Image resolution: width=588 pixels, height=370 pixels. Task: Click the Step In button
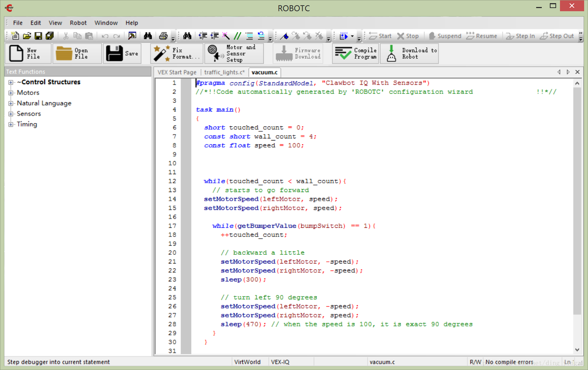pyautogui.click(x=520, y=36)
